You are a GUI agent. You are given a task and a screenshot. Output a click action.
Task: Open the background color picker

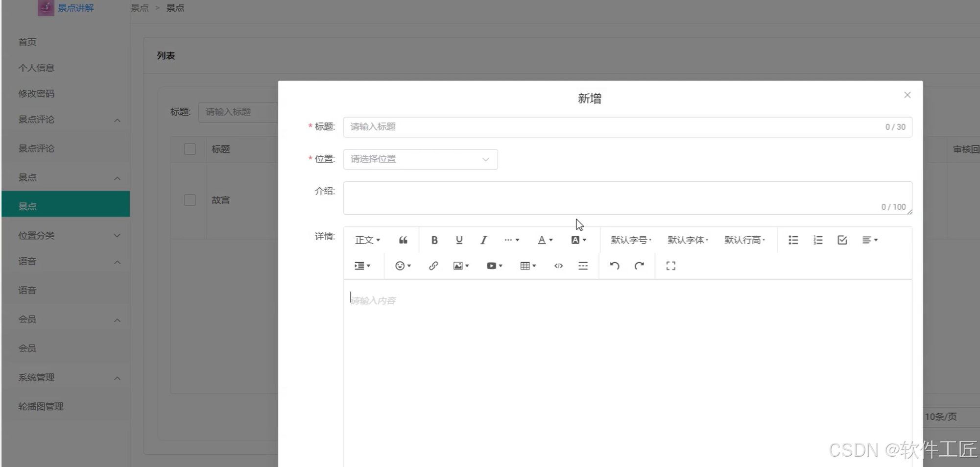pos(578,240)
